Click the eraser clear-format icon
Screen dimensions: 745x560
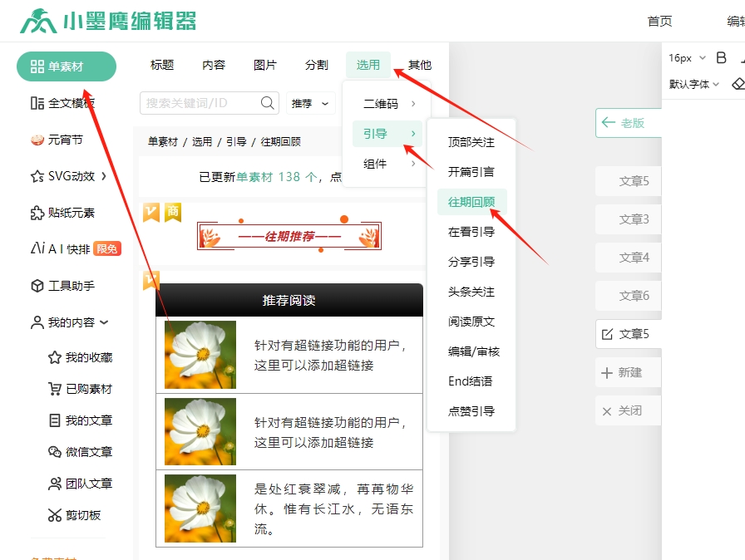pos(738,84)
